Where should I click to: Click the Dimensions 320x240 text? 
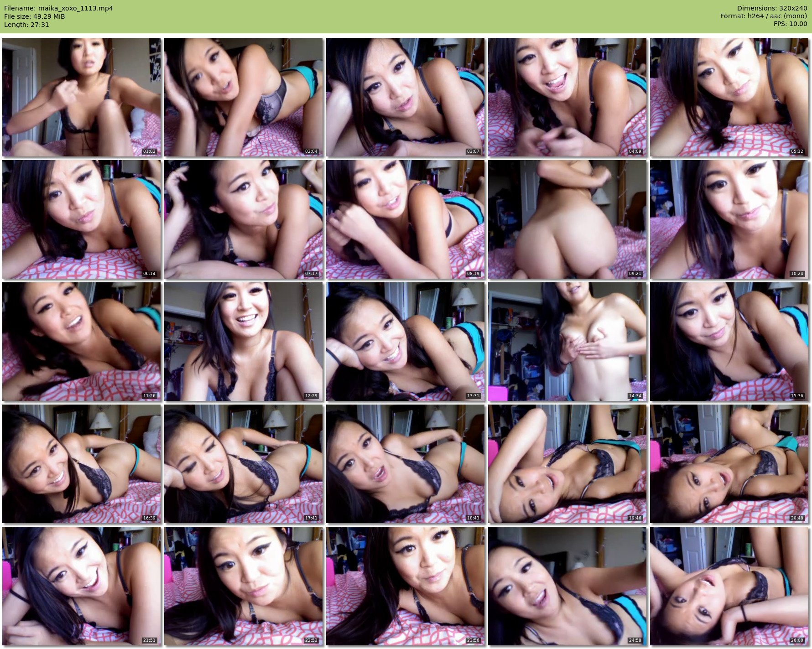click(x=772, y=8)
